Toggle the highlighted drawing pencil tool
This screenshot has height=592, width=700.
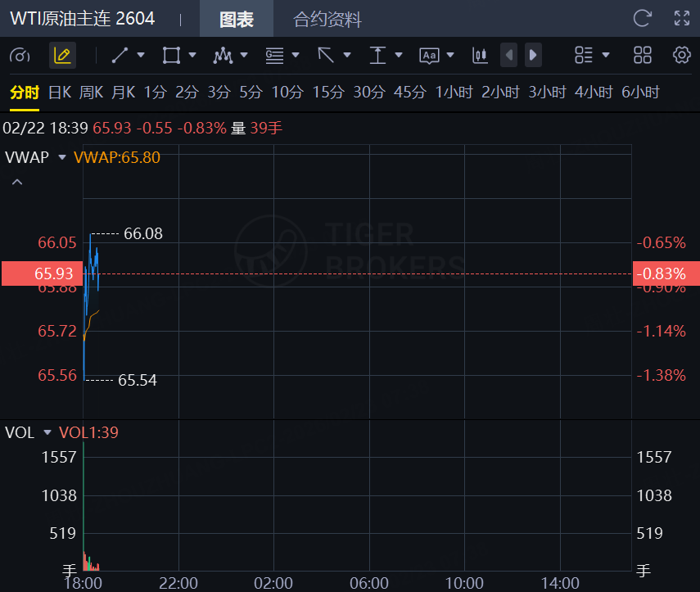pos(62,56)
